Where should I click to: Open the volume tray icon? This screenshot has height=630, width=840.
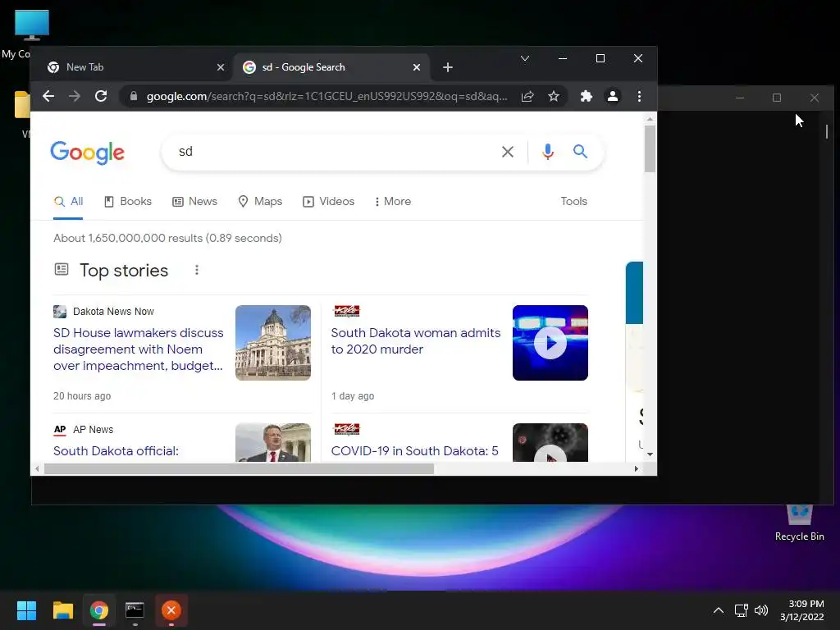(x=761, y=610)
